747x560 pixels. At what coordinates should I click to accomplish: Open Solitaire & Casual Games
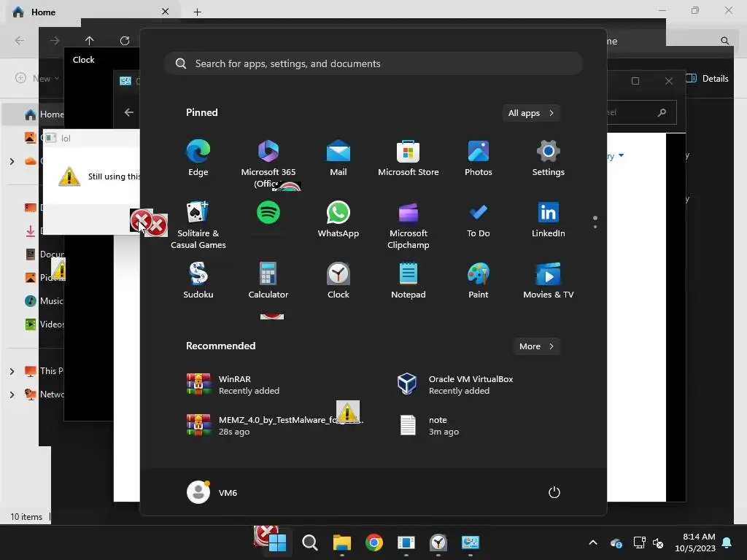pyautogui.click(x=198, y=225)
